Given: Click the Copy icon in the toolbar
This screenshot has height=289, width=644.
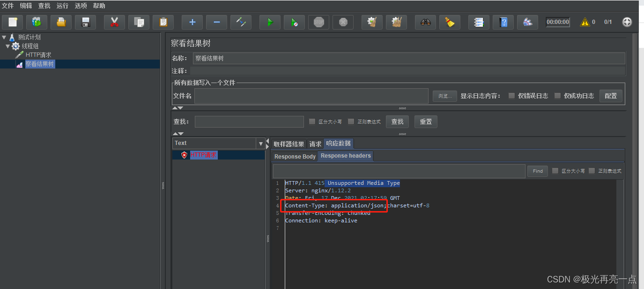Looking at the screenshot, I should pyautogui.click(x=139, y=22).
